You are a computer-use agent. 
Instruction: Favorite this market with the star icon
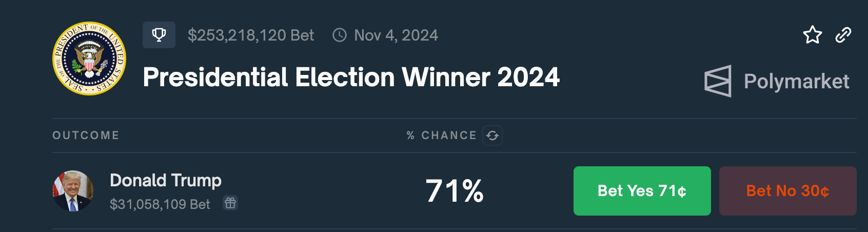tap(812, 35)
